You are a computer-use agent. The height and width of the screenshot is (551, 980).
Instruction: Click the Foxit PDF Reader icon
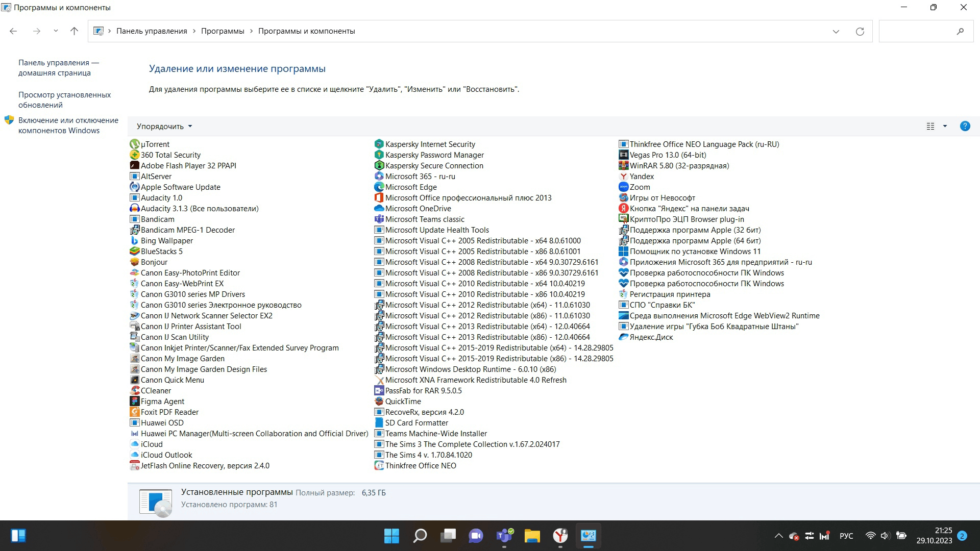135,412
